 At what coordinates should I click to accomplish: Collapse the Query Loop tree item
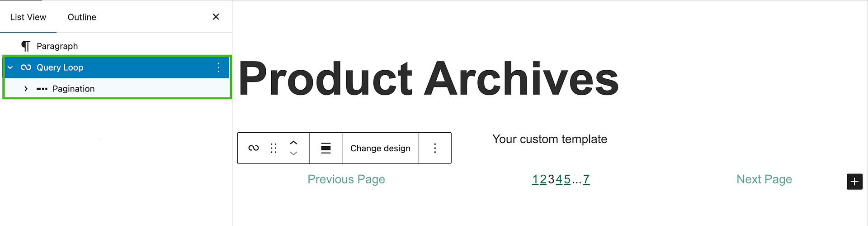point(10,67)
